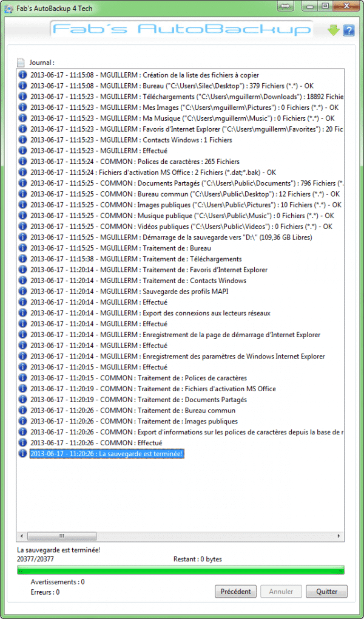Click info icon of 'Mes Images' row
364x619 pixels.
22,107
